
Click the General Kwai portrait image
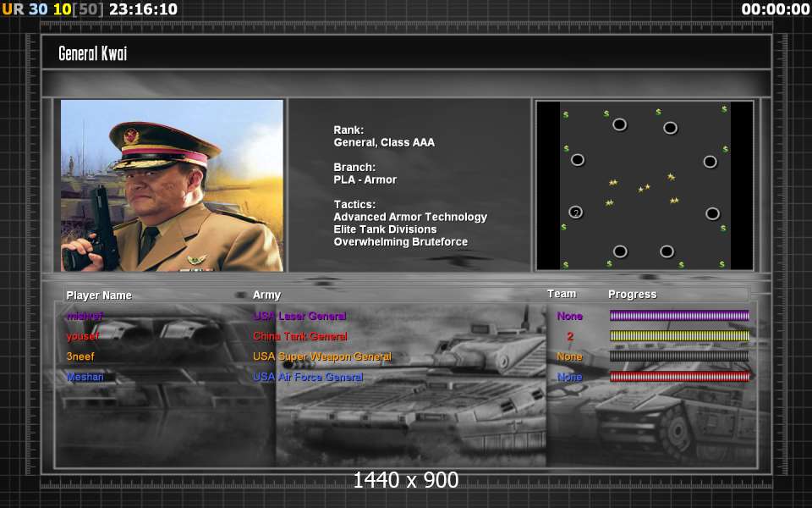click(x=172, y=185)
